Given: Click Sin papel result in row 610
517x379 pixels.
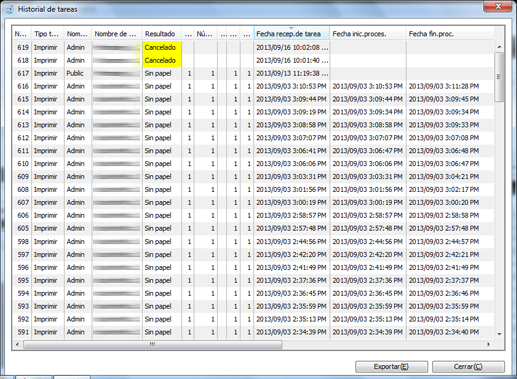Looking at the screenshot, I should pos(158,164).
